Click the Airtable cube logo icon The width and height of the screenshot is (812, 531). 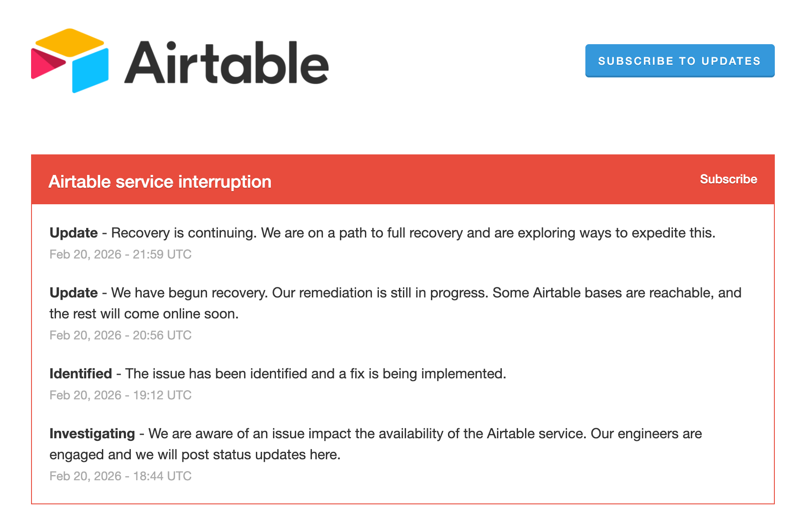click(70, 61)
